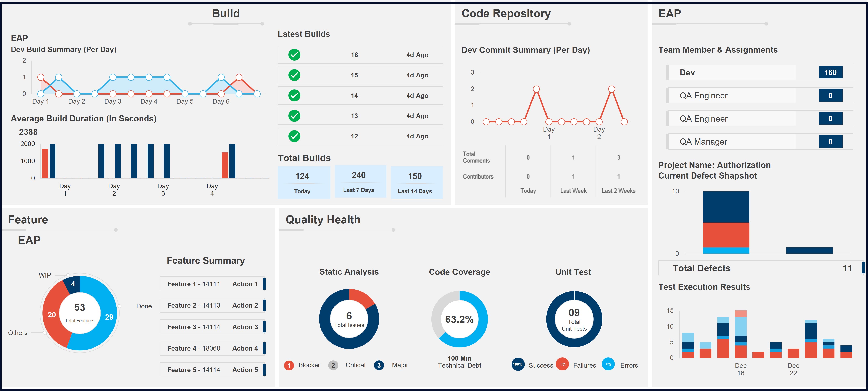868x391 pixels.
Task: Click the Feature section heading
Action: tap(28, 220)
